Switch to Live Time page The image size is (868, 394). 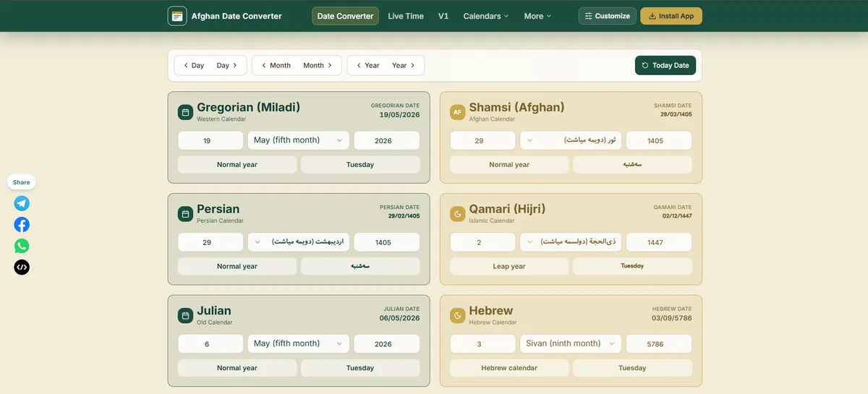tap(406, 16)
